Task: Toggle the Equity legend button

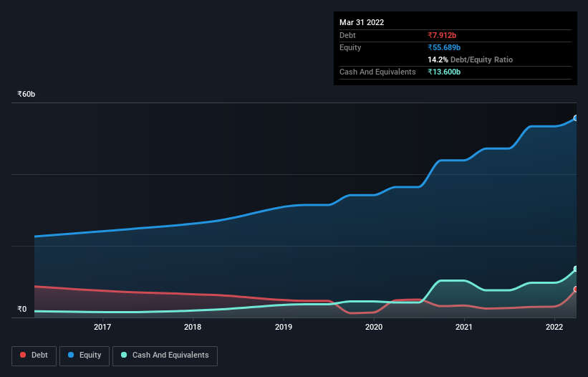Action: point(85,355)
